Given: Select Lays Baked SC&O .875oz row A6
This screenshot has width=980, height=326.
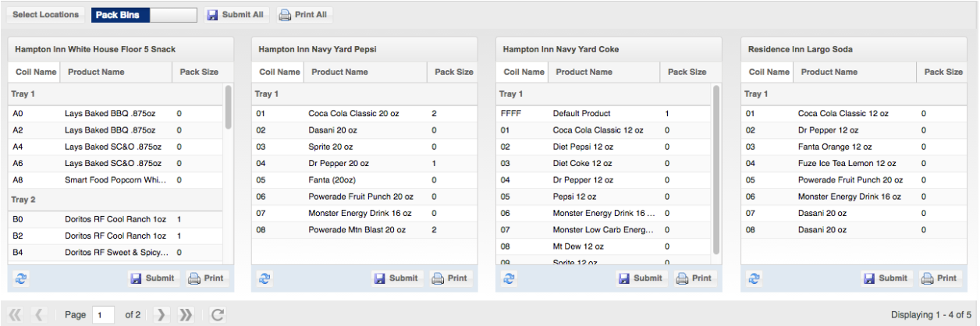Looking at the screenshot, I should click(x=115, y=164).
